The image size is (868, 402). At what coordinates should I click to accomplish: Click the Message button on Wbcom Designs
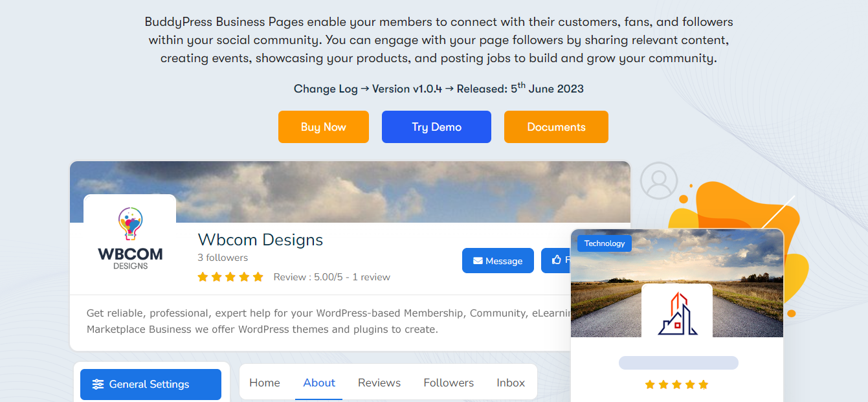[498, 261]
